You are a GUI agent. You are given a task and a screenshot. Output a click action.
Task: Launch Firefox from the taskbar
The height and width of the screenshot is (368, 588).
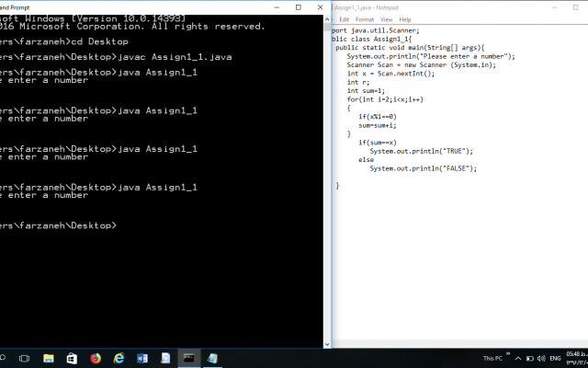(x=96, y=358)
